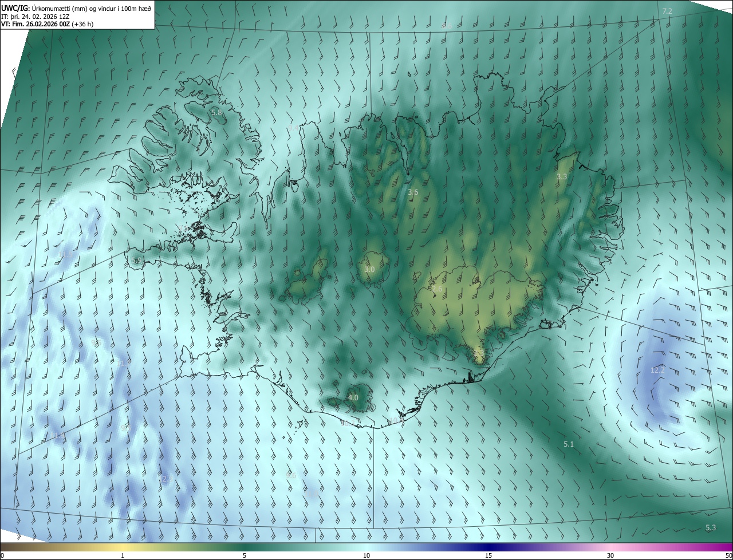Select the 2.6 value label
Image resolution: width=733 pixels, height=560 pixels.
(437, 289)
